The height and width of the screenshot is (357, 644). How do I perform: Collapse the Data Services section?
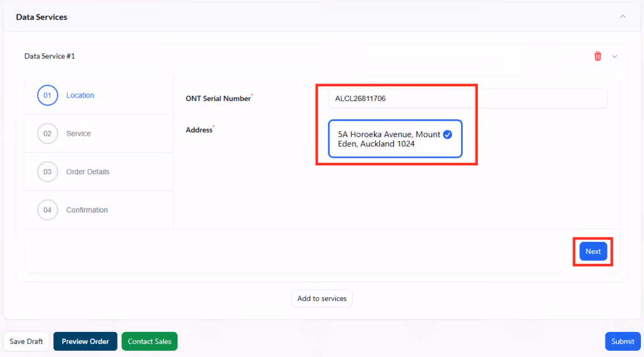pos(623,16)
